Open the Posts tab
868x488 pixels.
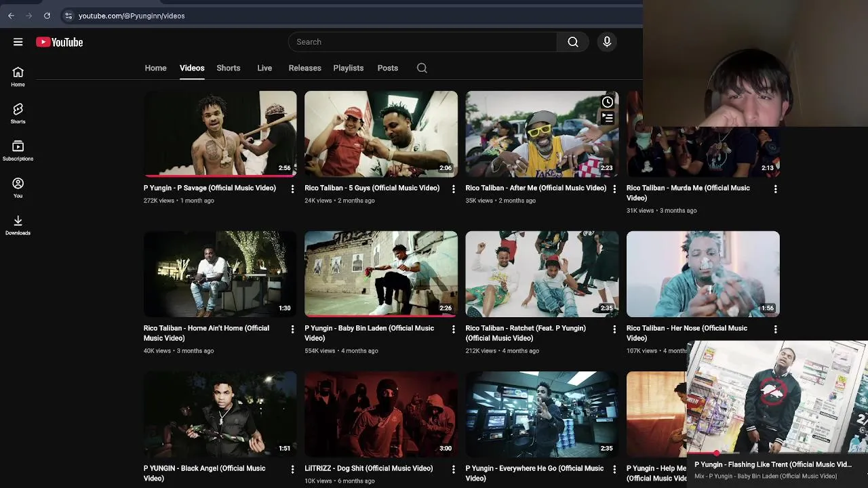click(x=388, y=68)
